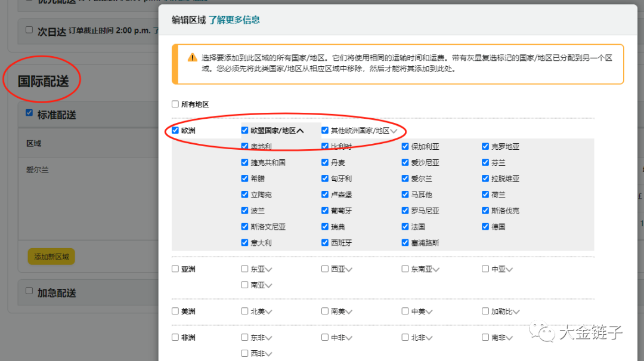Viewport: 644px width, 361px height.
Task: Check the 非洲 checkbox
Action: click(175, 337)
